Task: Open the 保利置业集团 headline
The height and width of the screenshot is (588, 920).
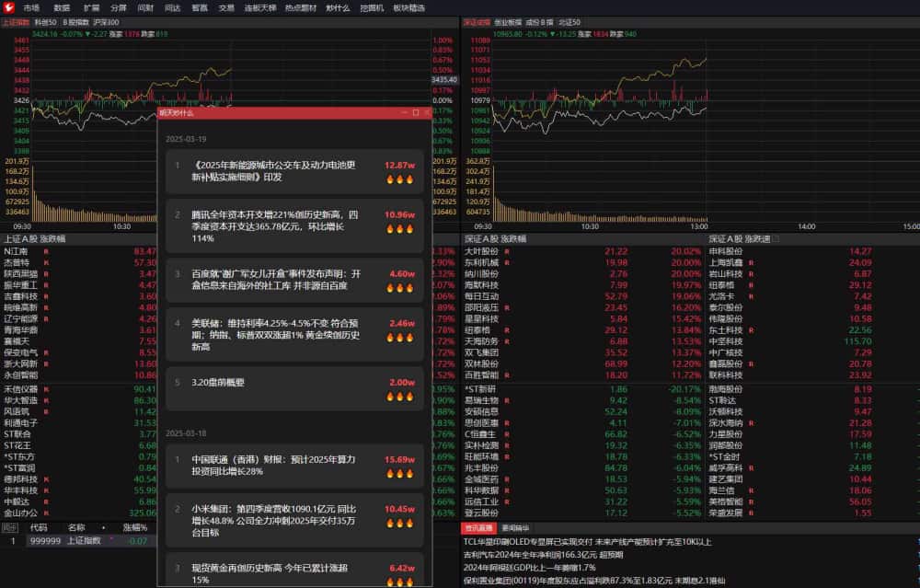Action: click(594, 581)
